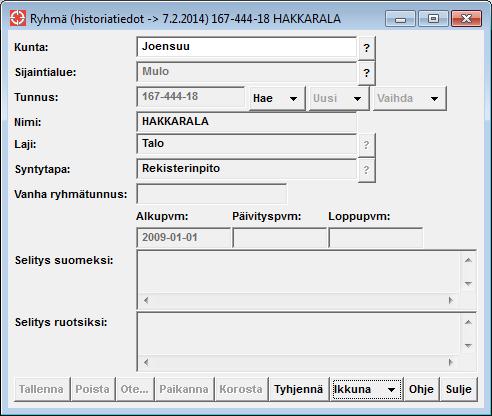This screenshot has height=416, width=492.
Task: Click left arrow of Selitys ruotsiksi horizontal scrollbar
Action: pos(146,362)
